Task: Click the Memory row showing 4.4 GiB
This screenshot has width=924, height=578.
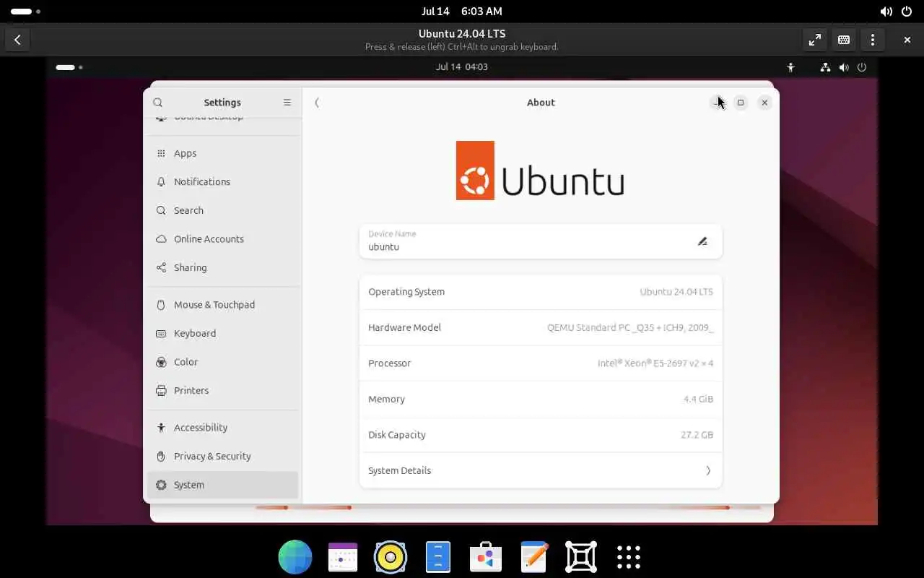Action: 541,399
